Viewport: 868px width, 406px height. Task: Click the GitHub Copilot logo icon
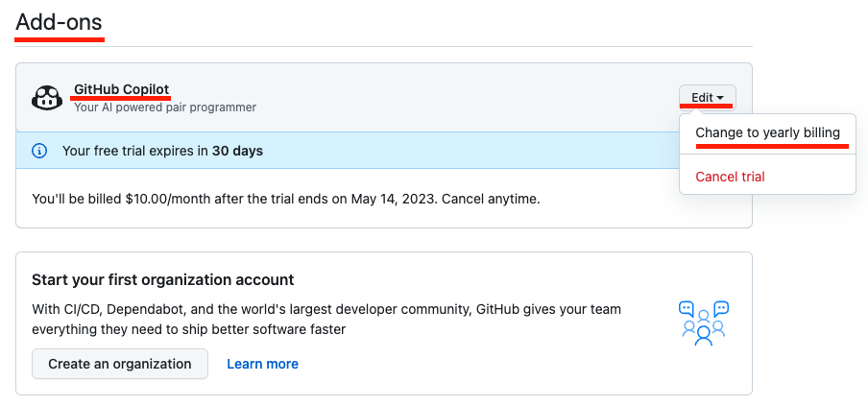pyautogui.click(x=46, y=98)
